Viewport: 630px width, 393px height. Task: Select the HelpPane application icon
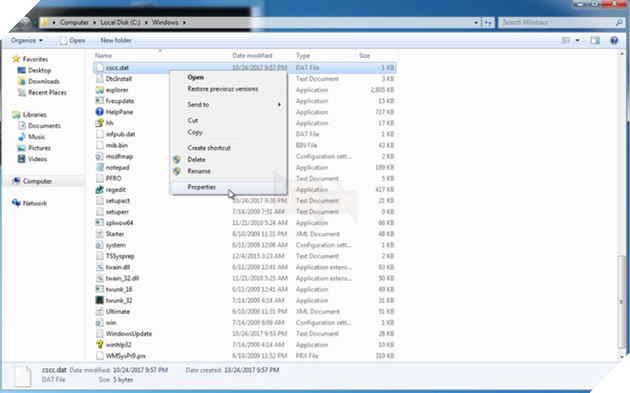point(99,112)
